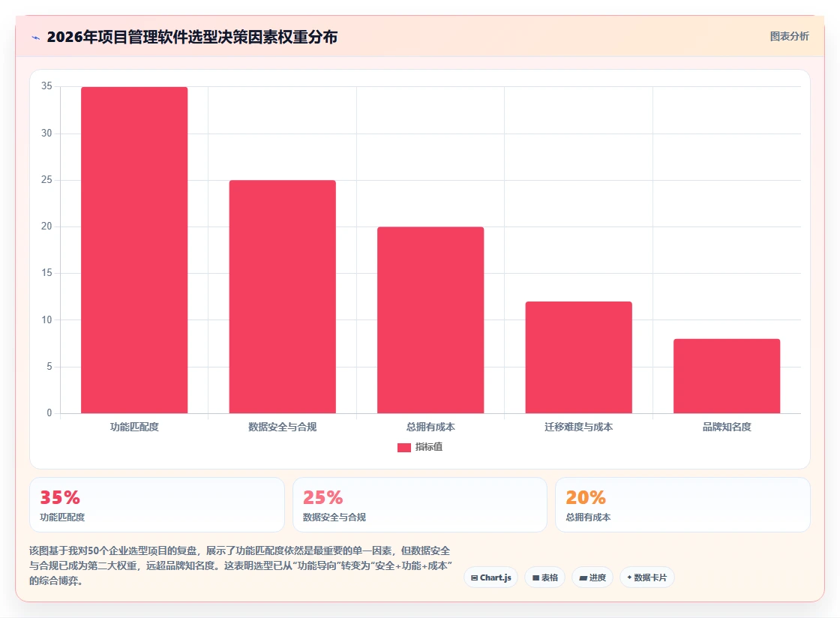Screen dimensions: 840x618
Task: Click the chart title 2026年项目管理软件选型决策因素权重分布
Action: click(x=192, y=37)
